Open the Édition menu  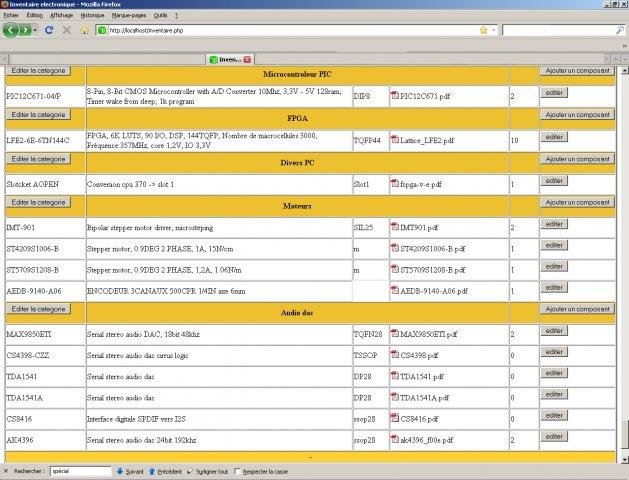click(34, 15)
